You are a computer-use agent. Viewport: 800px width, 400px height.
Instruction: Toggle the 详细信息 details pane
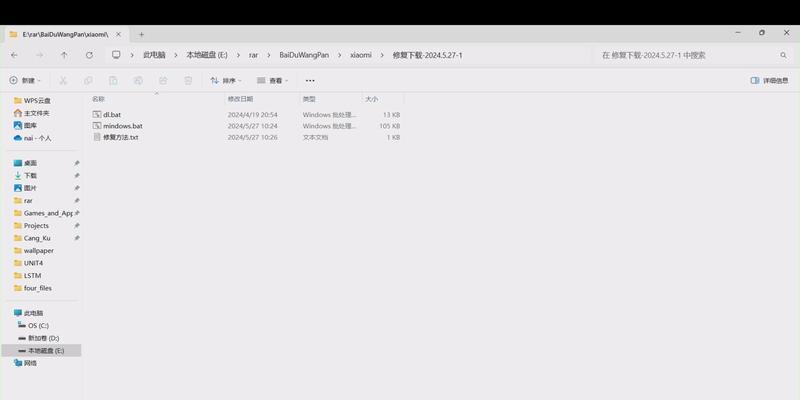769,81
